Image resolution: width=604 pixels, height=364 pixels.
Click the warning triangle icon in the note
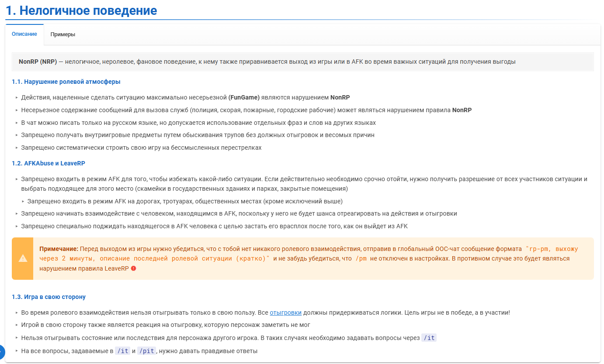coord(23,258)
